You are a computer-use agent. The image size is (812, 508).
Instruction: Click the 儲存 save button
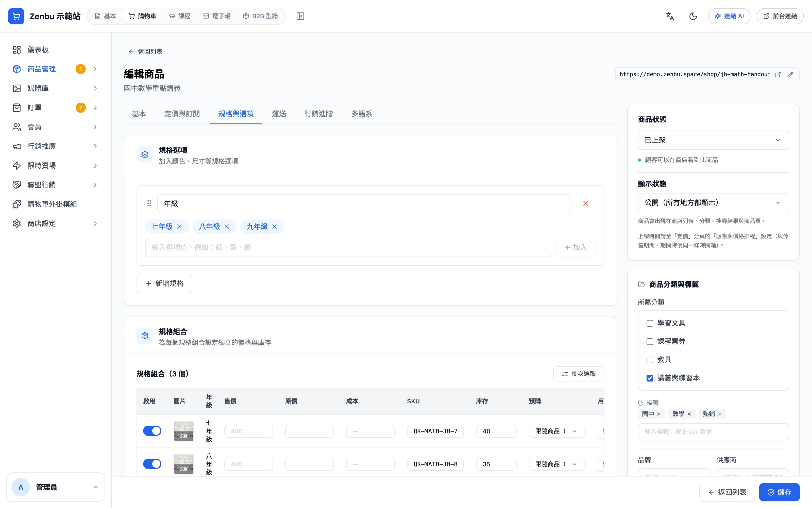779,492
